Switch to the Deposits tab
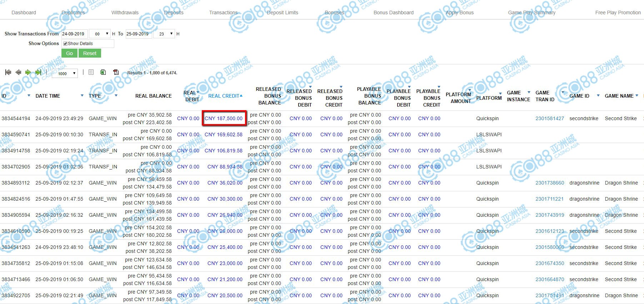Viewport: 644px width, 304px height. (174, 13)
